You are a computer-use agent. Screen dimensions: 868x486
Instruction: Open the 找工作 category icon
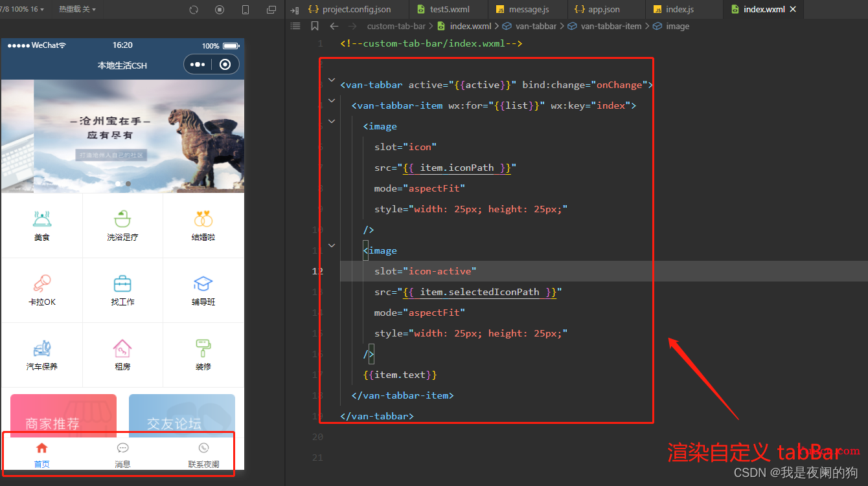tap(122, 283)
